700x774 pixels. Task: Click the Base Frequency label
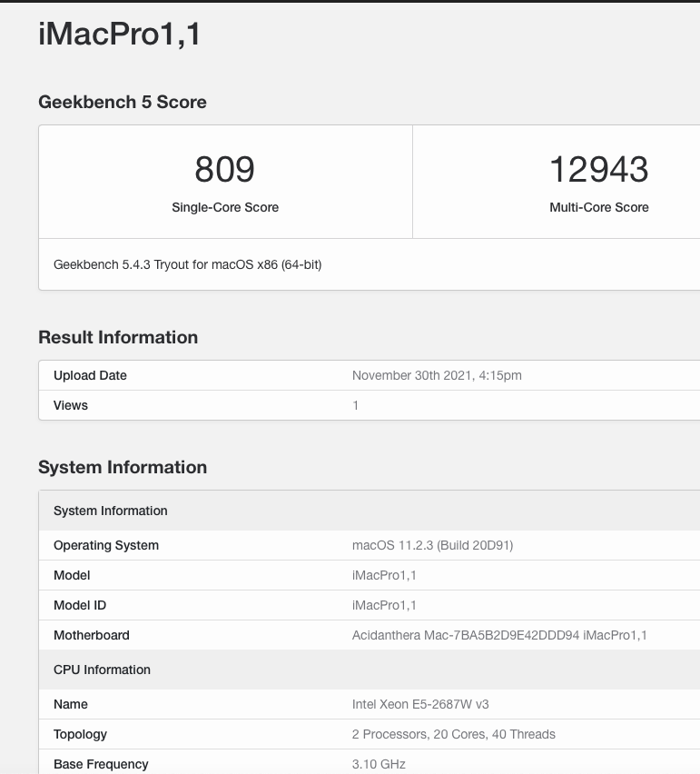(101, 765)
